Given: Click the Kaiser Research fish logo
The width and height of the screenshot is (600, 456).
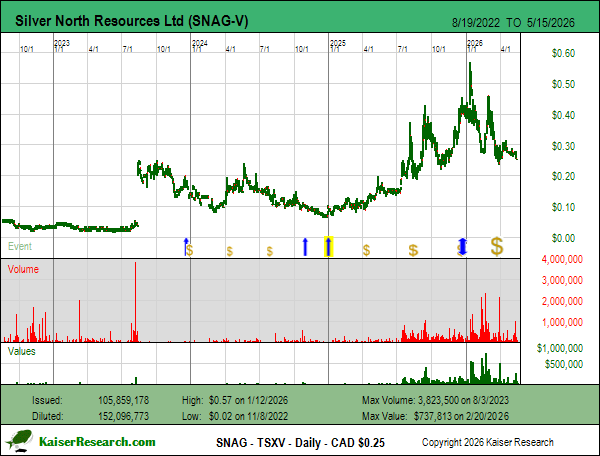Looking at the screenshot, I should (20, 441).
